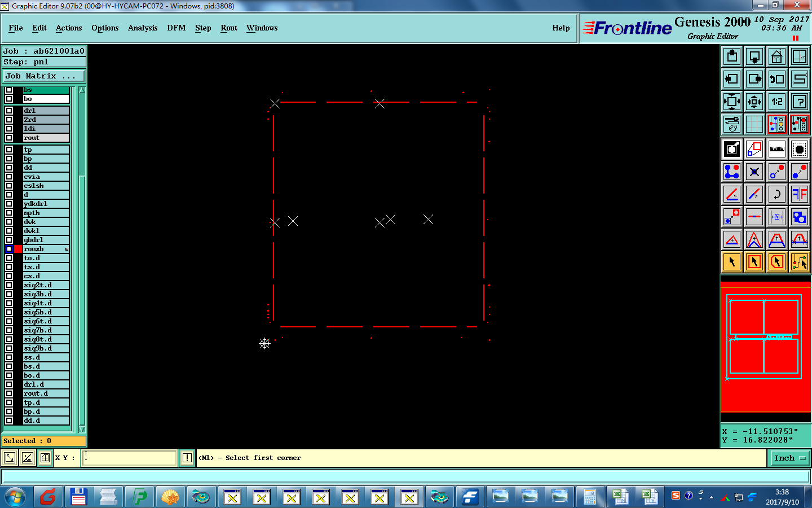Viewport: 812px width, 508px height.
Task: Toggle the checkbox for layer rouxb
Action: coord(9,249)
